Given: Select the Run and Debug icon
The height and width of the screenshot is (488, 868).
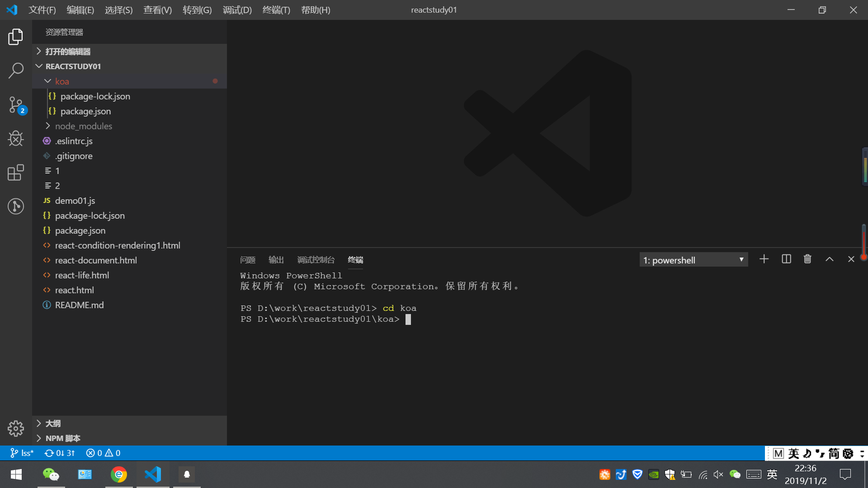Looking at the screenshot, I should coord(16,139).
